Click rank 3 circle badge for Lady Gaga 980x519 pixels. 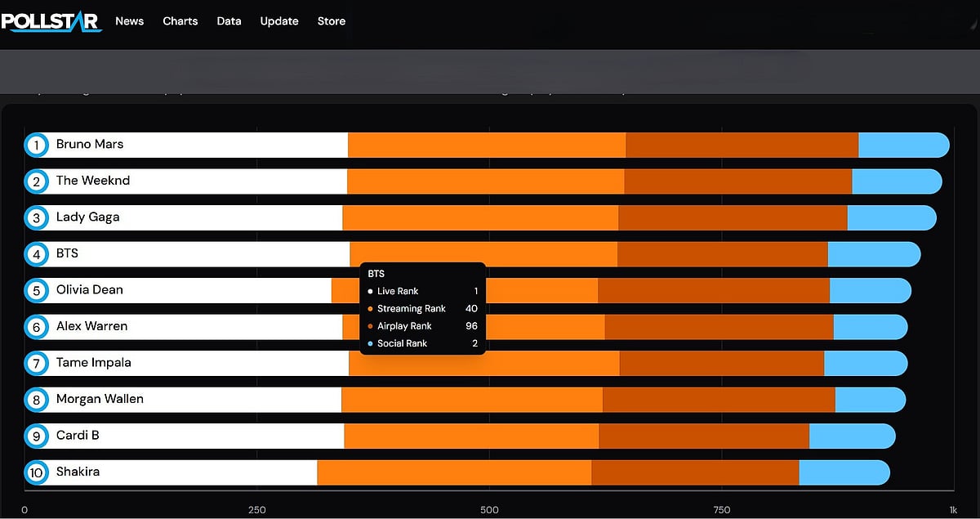click(36, 217)
